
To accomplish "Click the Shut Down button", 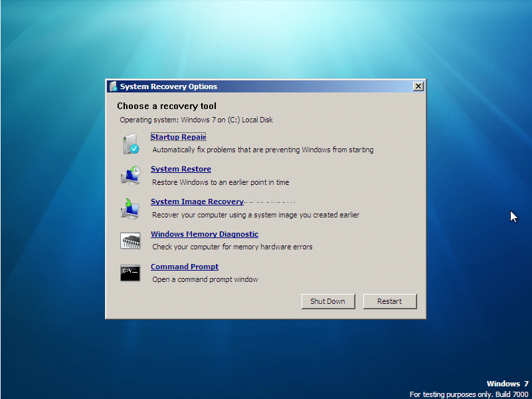I will (x=328, y=301).
